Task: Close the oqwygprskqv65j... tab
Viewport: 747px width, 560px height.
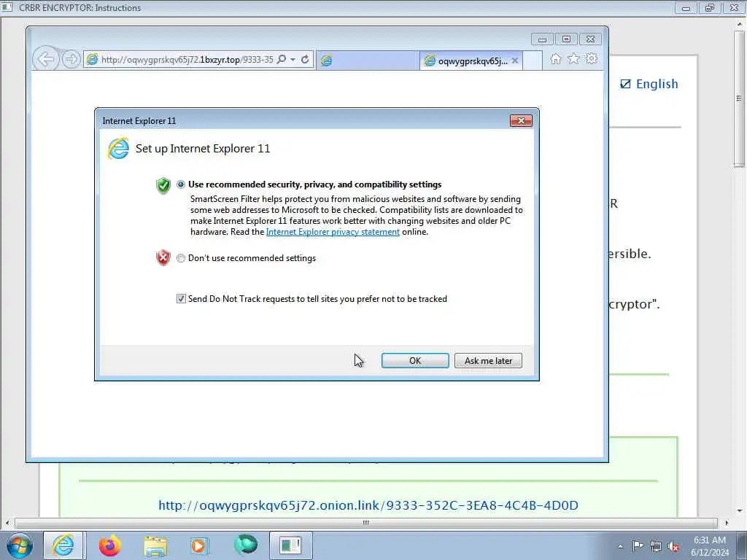Action: (x=515, y=61)
